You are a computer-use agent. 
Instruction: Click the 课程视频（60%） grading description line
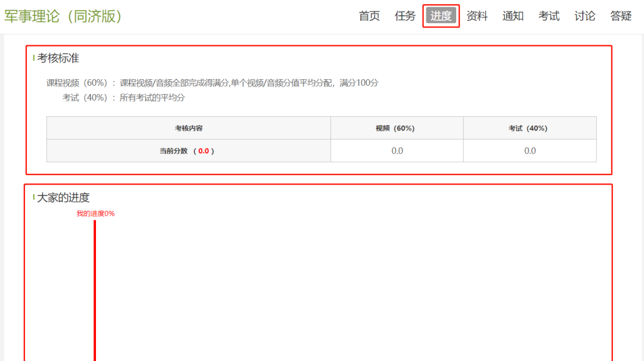pyautogui.click(x=212, y=83)
